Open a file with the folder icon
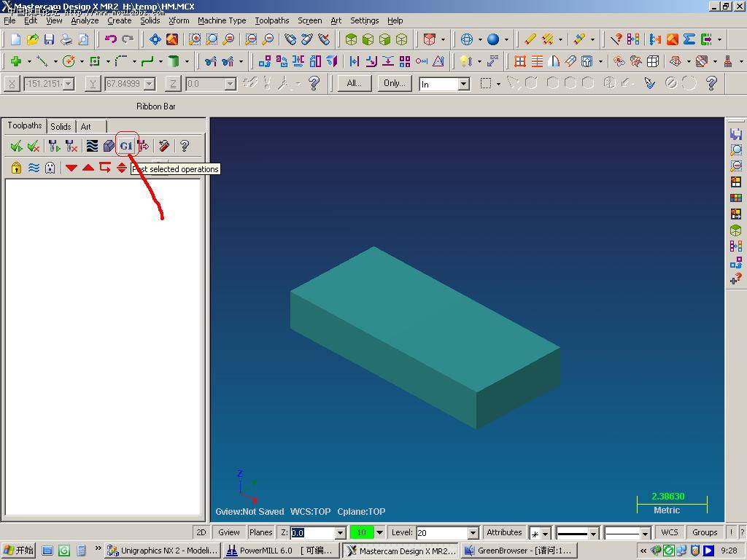747x560 pixels. [32, 39]
